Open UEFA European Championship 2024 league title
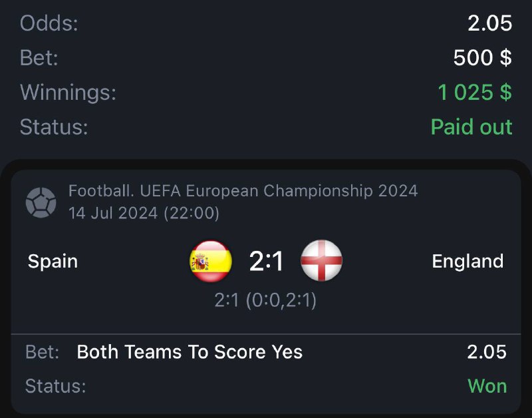 click(x=243, y=192)
